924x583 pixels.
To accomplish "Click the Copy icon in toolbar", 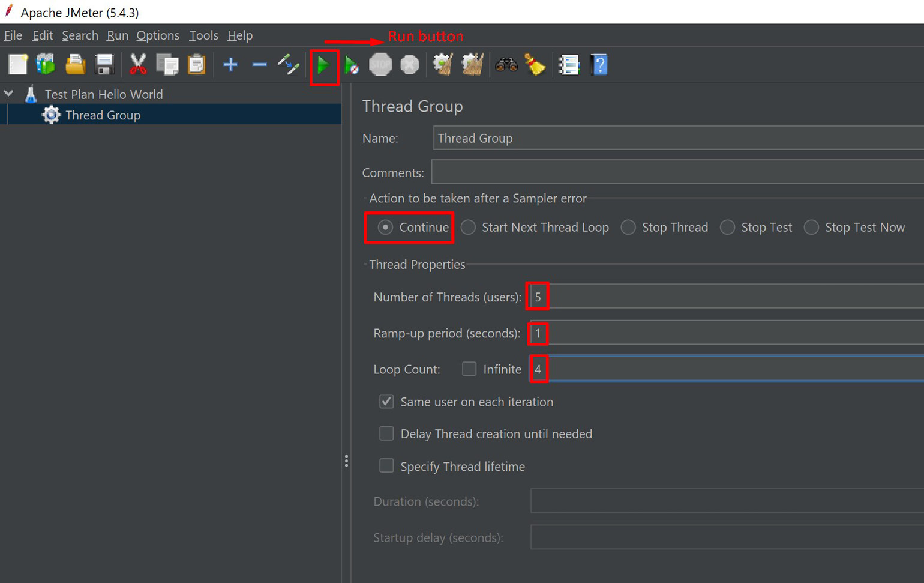I will tap(167, 64).
